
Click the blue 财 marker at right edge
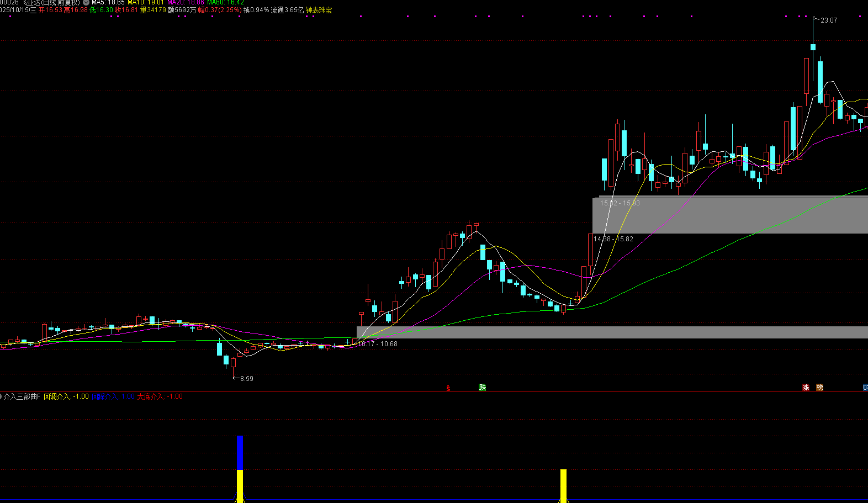click(x=865, y=388)
